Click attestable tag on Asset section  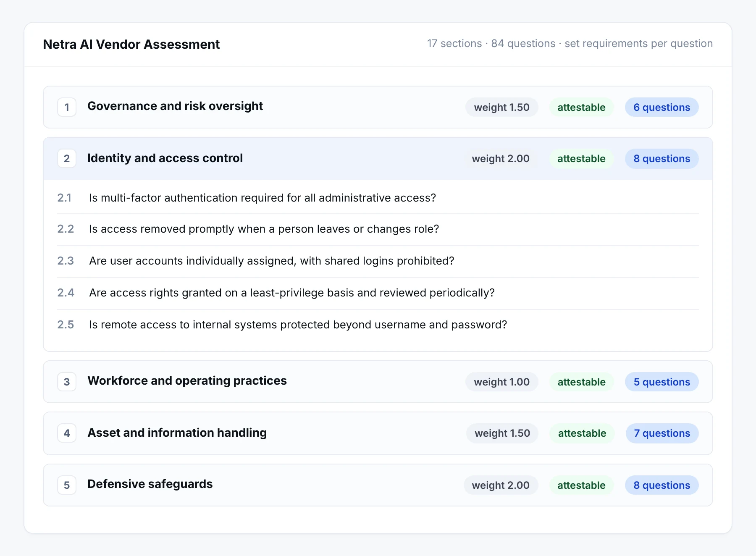[582, 433]
